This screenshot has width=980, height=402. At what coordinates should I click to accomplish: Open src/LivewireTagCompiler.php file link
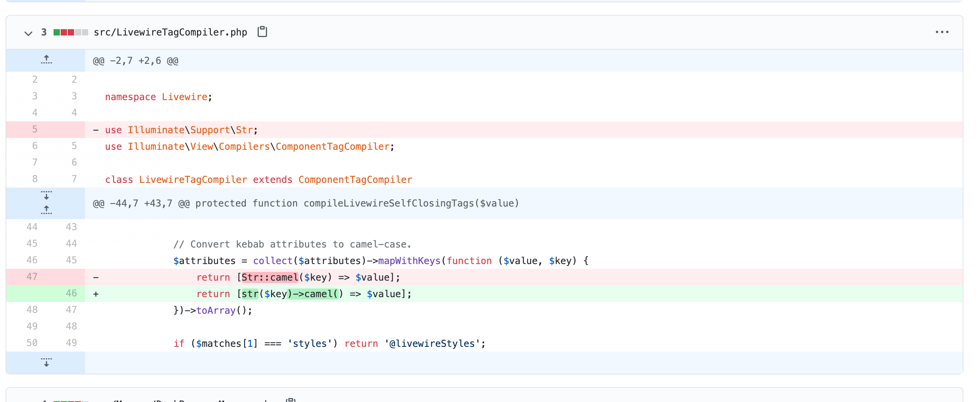[170, 32]
